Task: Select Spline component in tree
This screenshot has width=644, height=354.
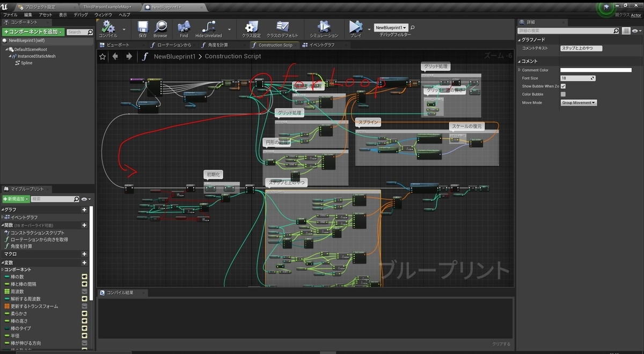Action: point(26,63)
